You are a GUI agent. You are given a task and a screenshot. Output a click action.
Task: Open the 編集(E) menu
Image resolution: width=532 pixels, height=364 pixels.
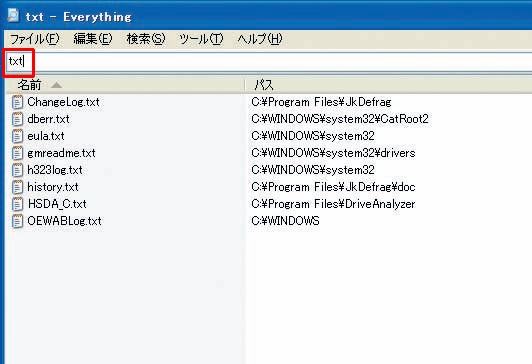click(x=93, y=39)
